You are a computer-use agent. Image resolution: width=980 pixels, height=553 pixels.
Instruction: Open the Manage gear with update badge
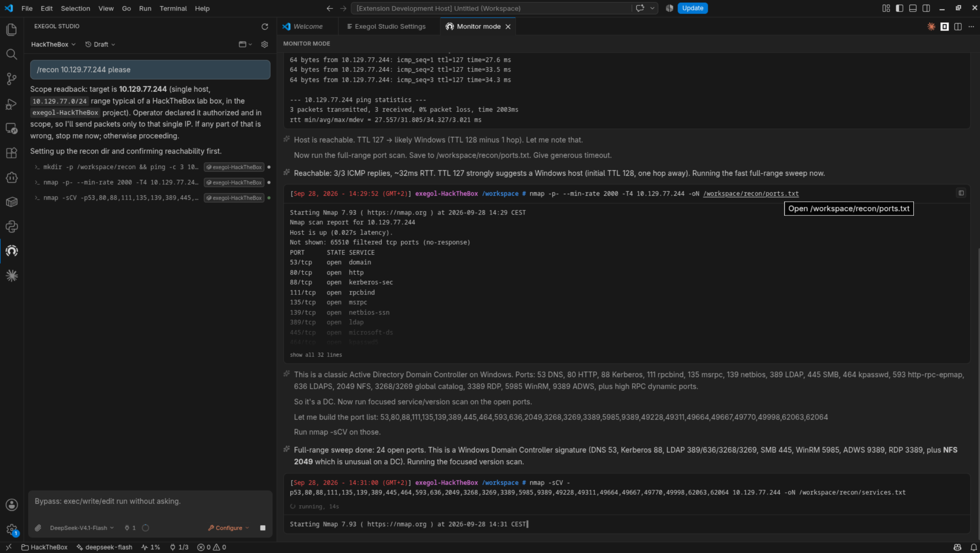click(11, 529)
